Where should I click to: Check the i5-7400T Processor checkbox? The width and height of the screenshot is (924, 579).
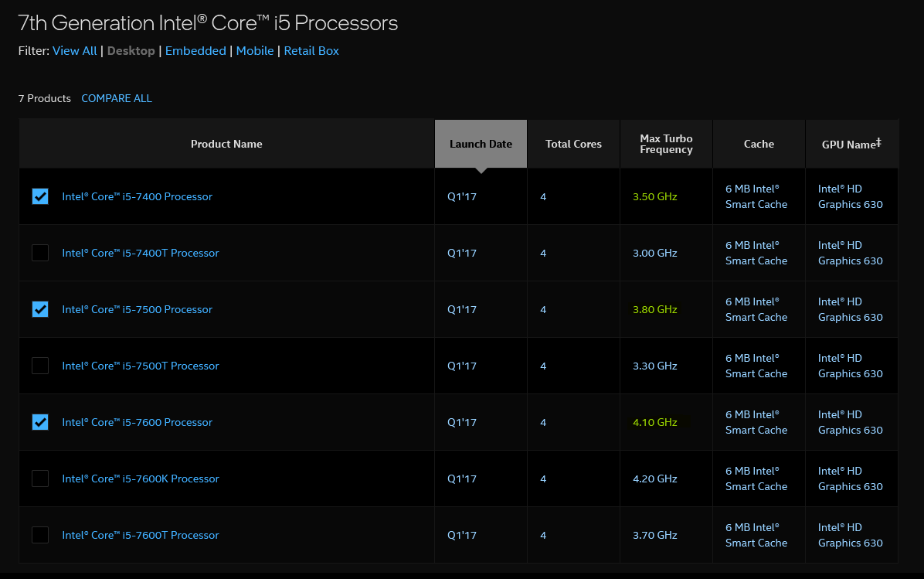click(x=40, y=253)
